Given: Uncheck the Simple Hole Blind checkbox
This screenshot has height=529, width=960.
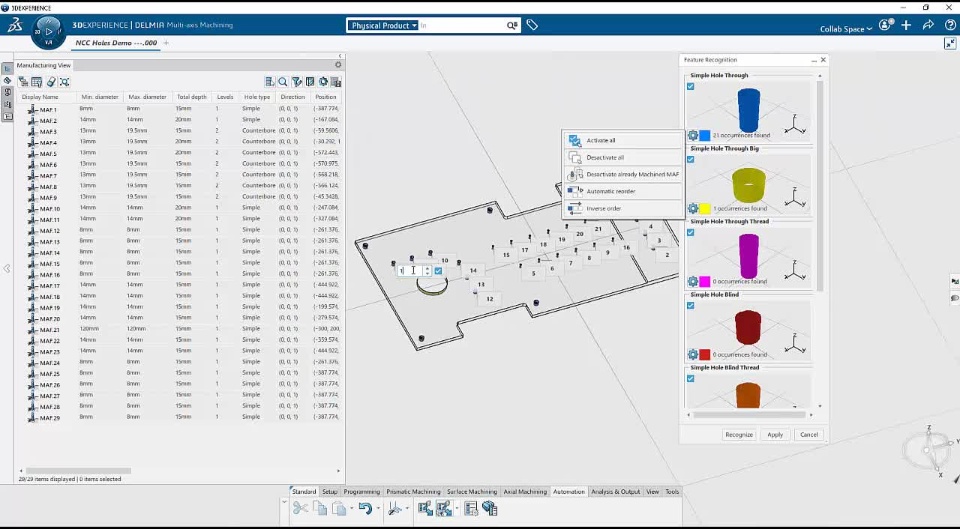Looking at the screenshot, I should [x=691, y=306].
